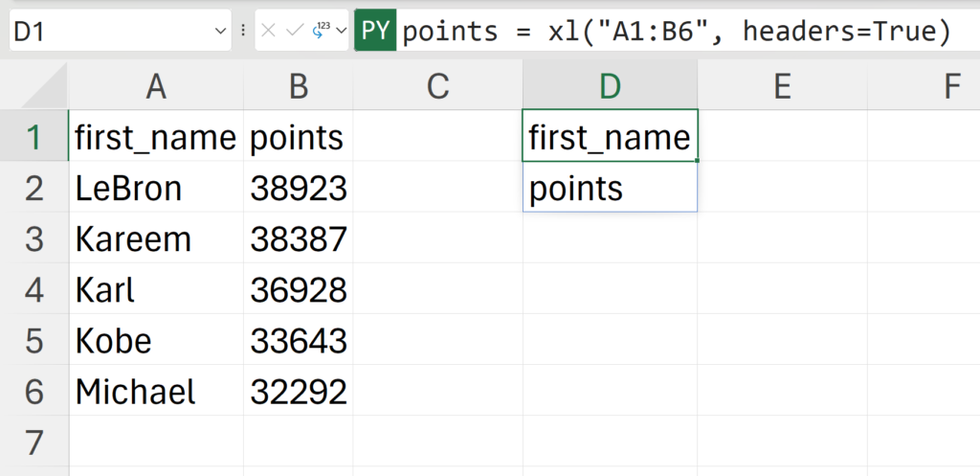Select cell containing Michael
The image size is (980, 476).
pos(156,391)
